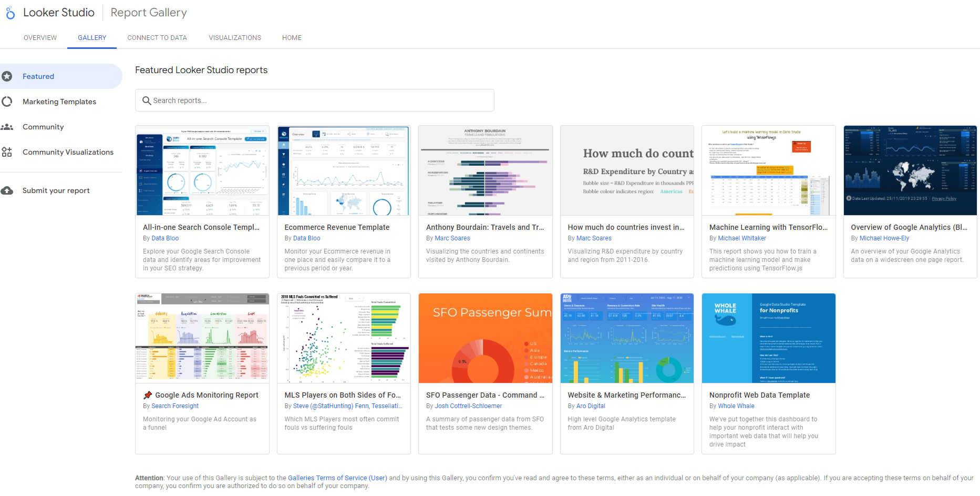Open the Nonprofit Web Data Template thumbnail
The image size is (980, 496).
pyautogui.click(x=768, y=338)
